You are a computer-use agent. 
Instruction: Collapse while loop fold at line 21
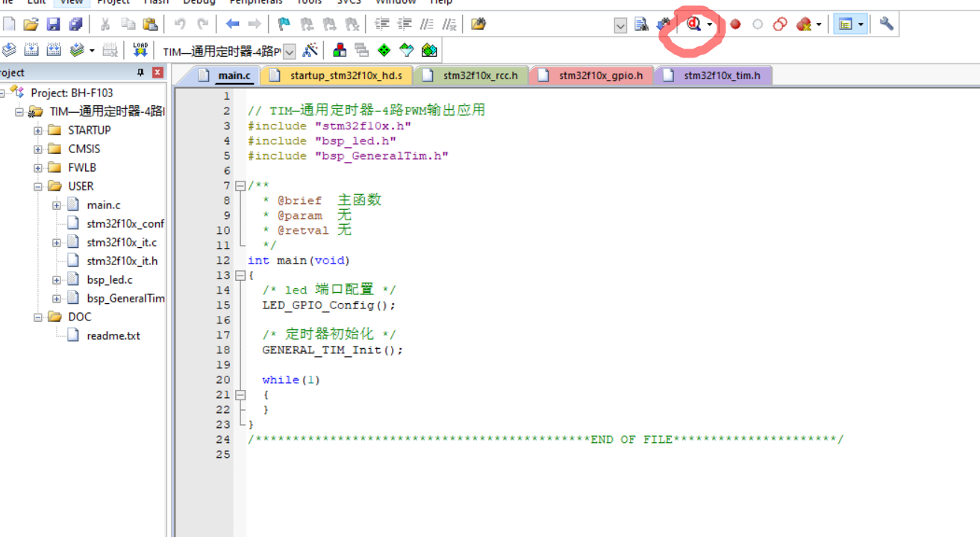click(240, 394)
